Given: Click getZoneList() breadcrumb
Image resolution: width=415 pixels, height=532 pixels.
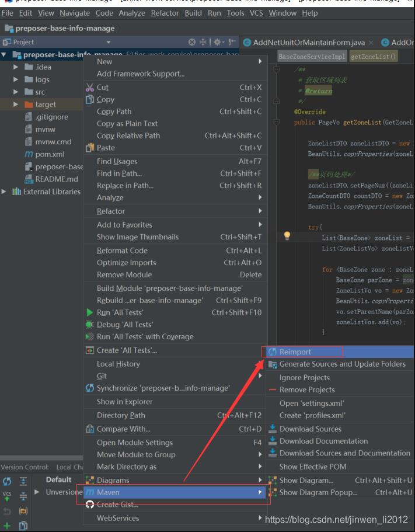Looking at the screenshot, I should (374, 57).
